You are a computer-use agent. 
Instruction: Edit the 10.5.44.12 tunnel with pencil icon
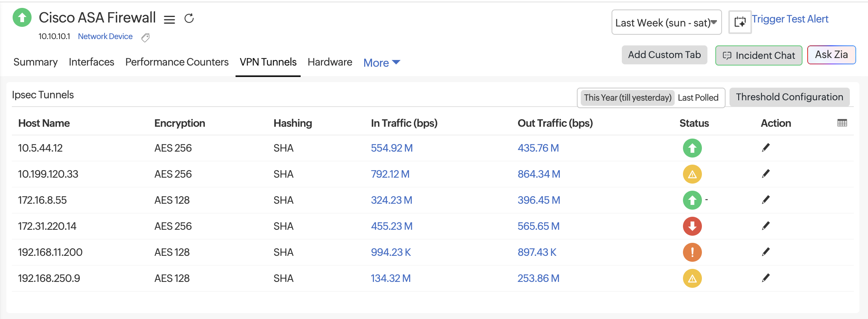[x=765, y=148]
